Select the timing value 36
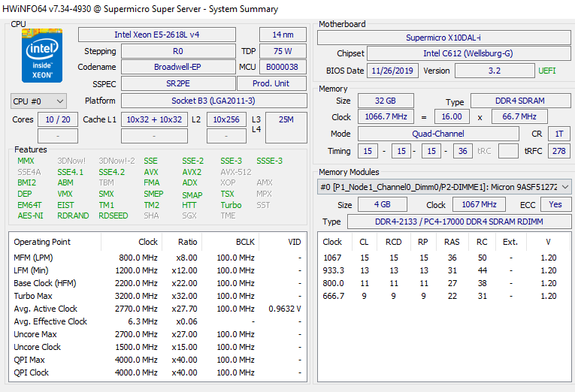575x392 pixels. [x=463, y=151]
